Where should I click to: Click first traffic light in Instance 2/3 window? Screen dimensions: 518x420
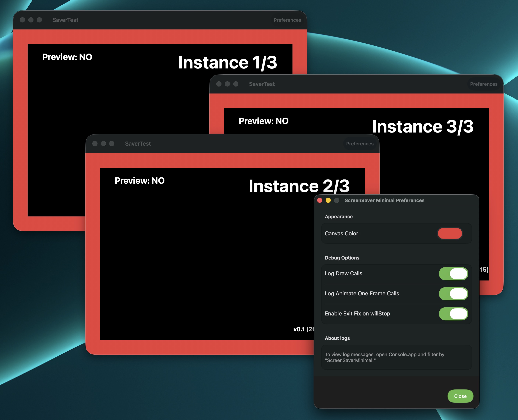coord(95,144)
